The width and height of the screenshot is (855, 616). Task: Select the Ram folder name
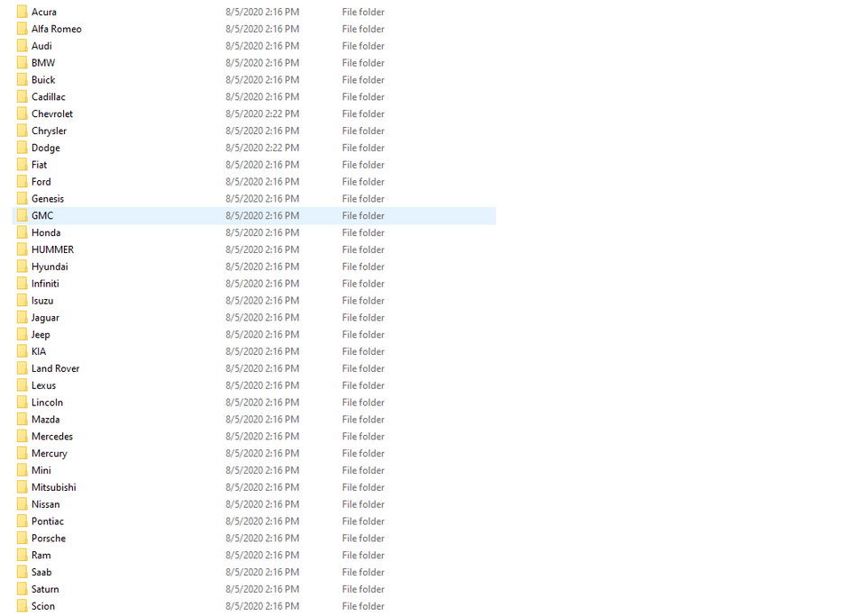click(41, 555)
